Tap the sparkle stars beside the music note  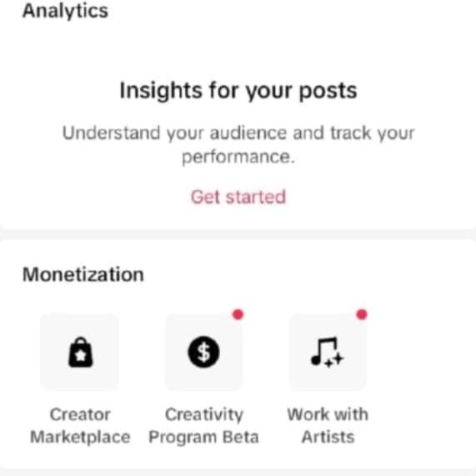333,360
